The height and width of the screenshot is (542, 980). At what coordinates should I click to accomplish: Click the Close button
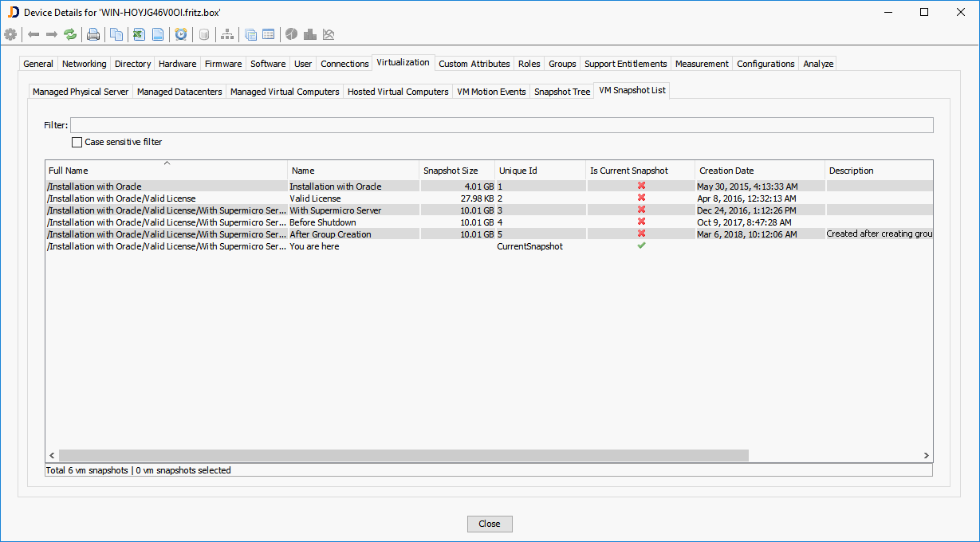489,524
